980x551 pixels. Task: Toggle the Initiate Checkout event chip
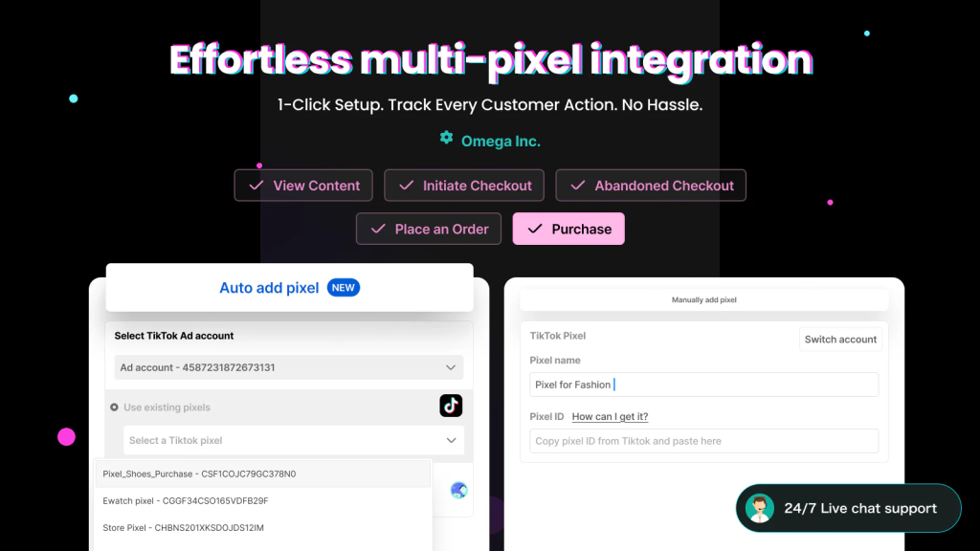pyautogui.click(x=464, y=186)
